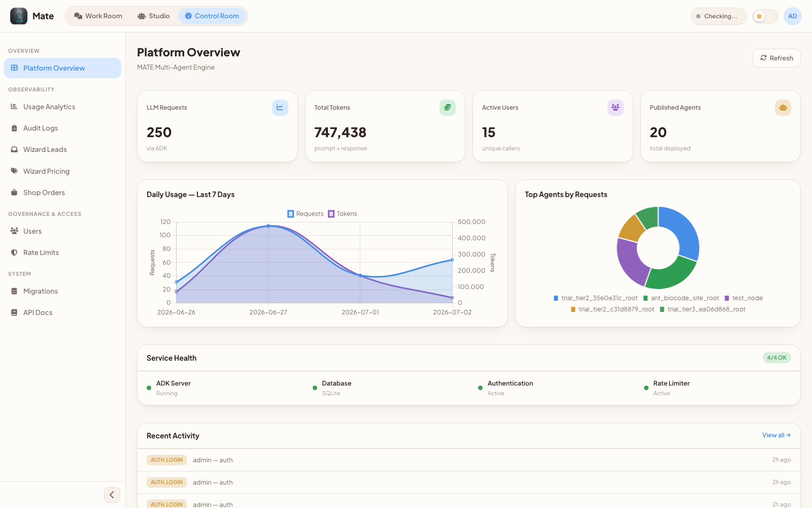This screenshot has width=812, height=508.
Task: Click the Published Agents robot icon
Action: tap(783, 108)
